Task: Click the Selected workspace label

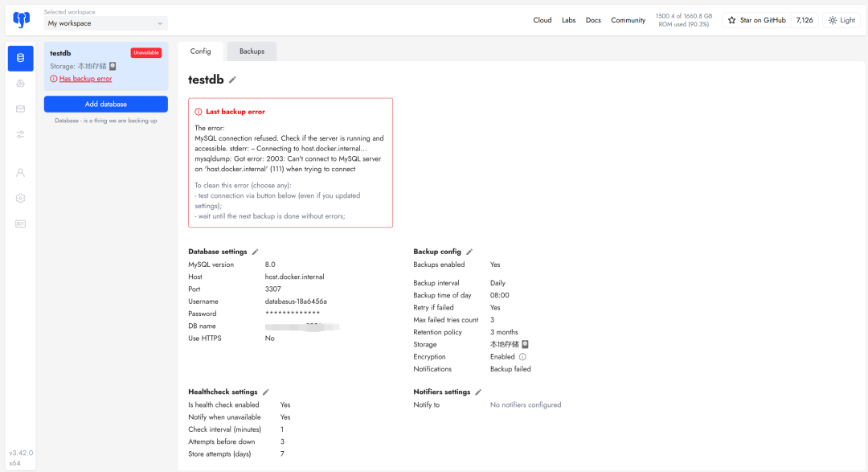Action: (x=70, y=11)
